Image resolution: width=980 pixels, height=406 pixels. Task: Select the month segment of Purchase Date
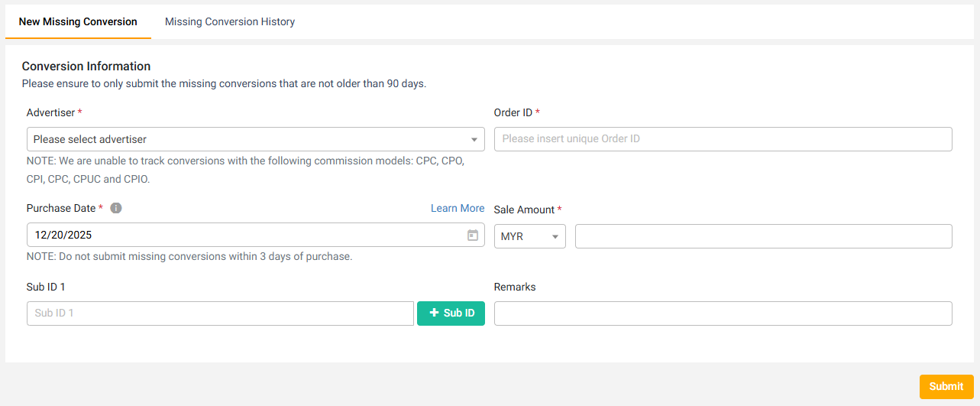41,235
